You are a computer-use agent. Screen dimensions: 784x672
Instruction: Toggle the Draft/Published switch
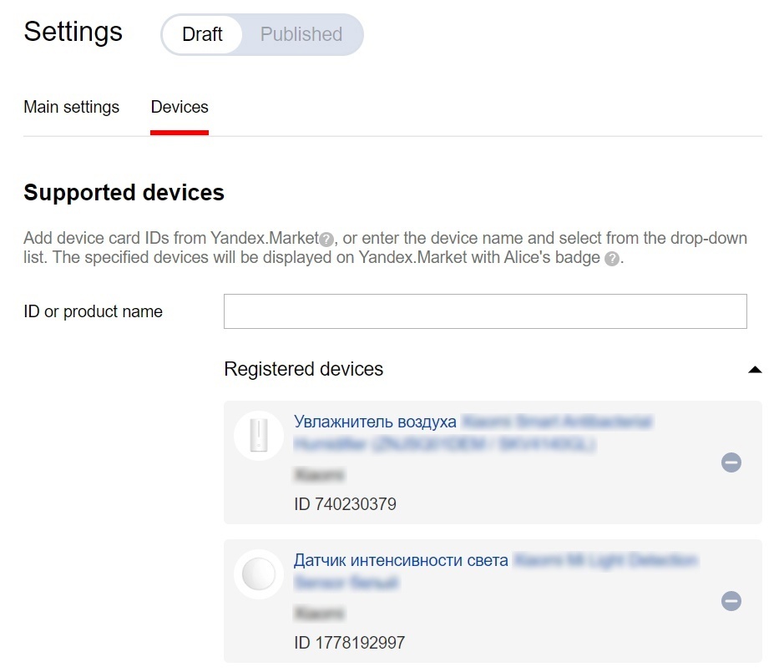click(x=261, y=34)
